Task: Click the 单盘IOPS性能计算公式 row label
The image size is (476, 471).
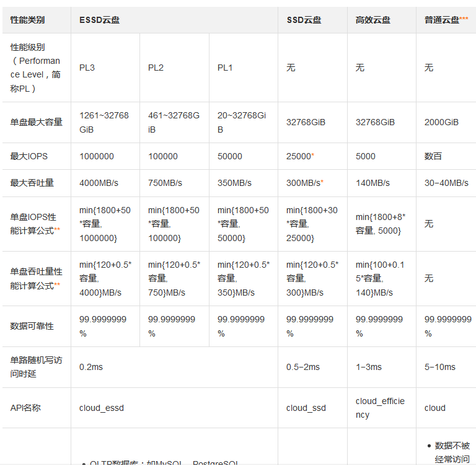Action: tap(35, 224)
